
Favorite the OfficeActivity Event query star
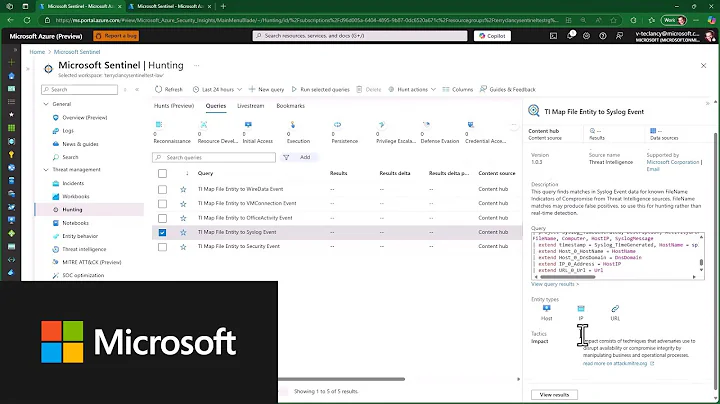click(x=183, y=218)
